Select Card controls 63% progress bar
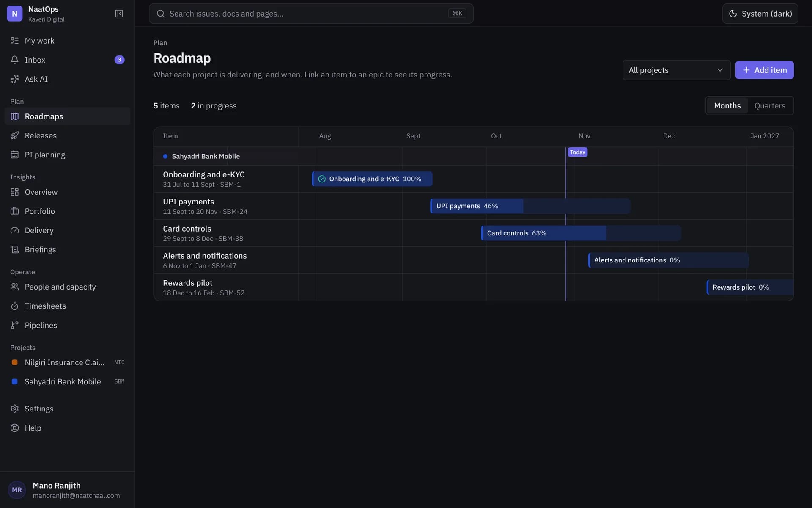The width and height of the screenshot is (812, 508). 581,233
